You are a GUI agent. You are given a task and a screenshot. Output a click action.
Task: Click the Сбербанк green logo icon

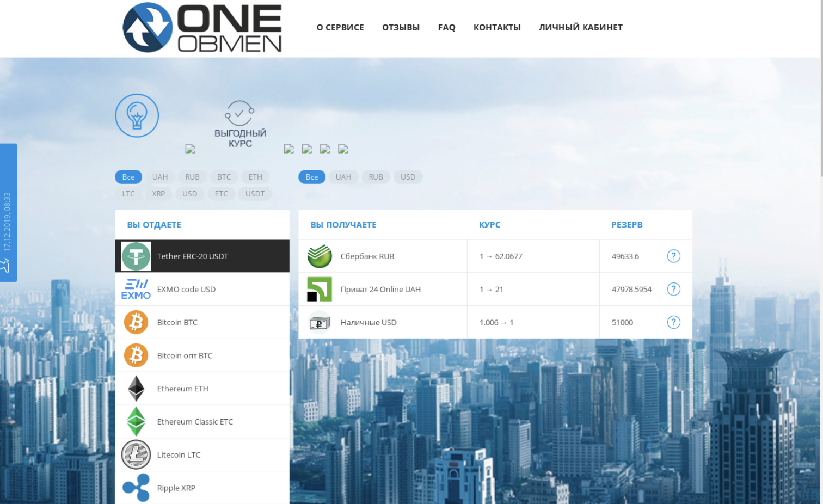[320, 256]
